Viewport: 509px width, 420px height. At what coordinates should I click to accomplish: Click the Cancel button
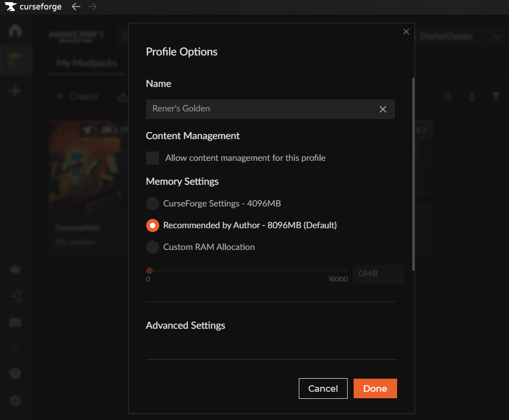pyautogui.click(x=323, y=388)
